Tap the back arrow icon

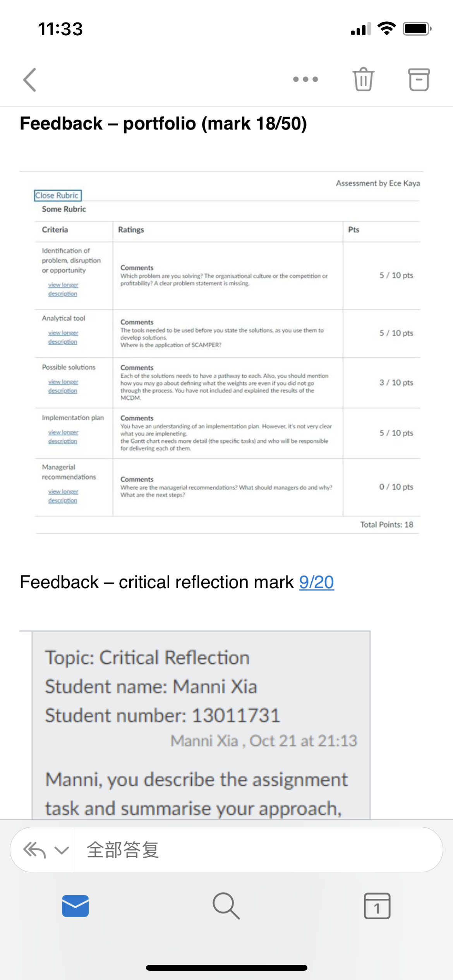[30, 80]
